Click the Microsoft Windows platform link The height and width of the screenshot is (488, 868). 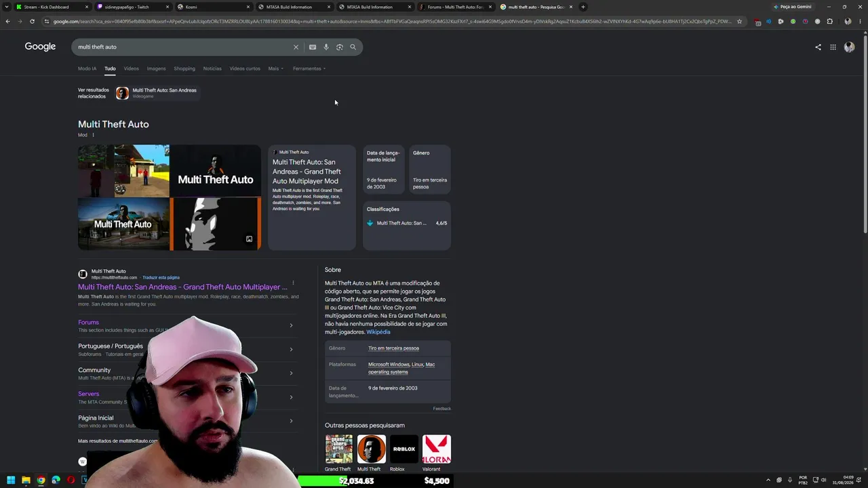click(389, 365)
